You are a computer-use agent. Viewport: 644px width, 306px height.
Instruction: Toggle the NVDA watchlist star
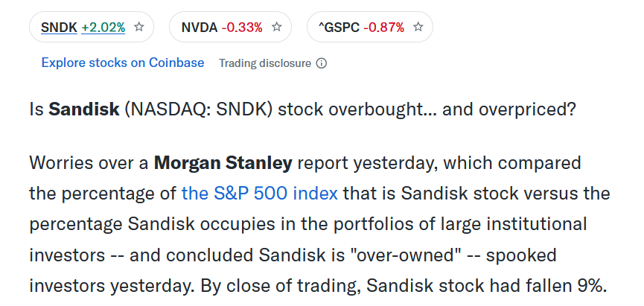click(277, 27)
